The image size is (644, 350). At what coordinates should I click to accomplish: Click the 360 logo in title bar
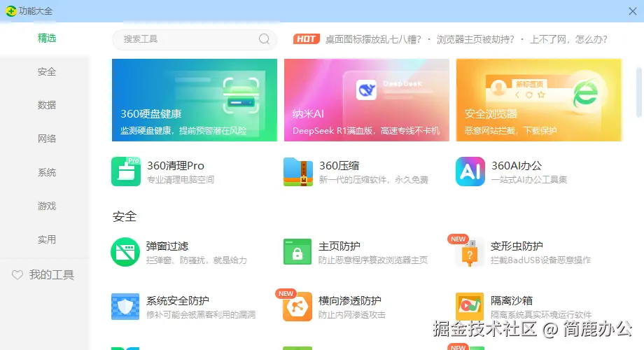tap(11, 11)
